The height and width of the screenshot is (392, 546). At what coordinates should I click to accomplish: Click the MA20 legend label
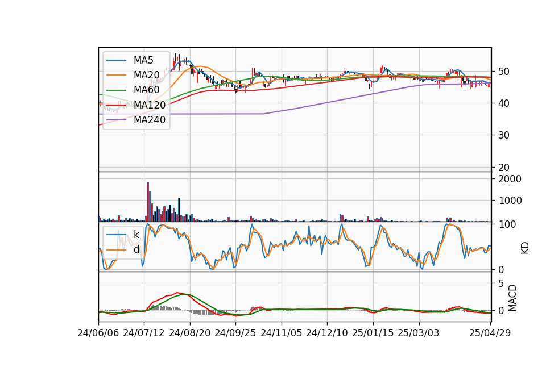(146, 75)
